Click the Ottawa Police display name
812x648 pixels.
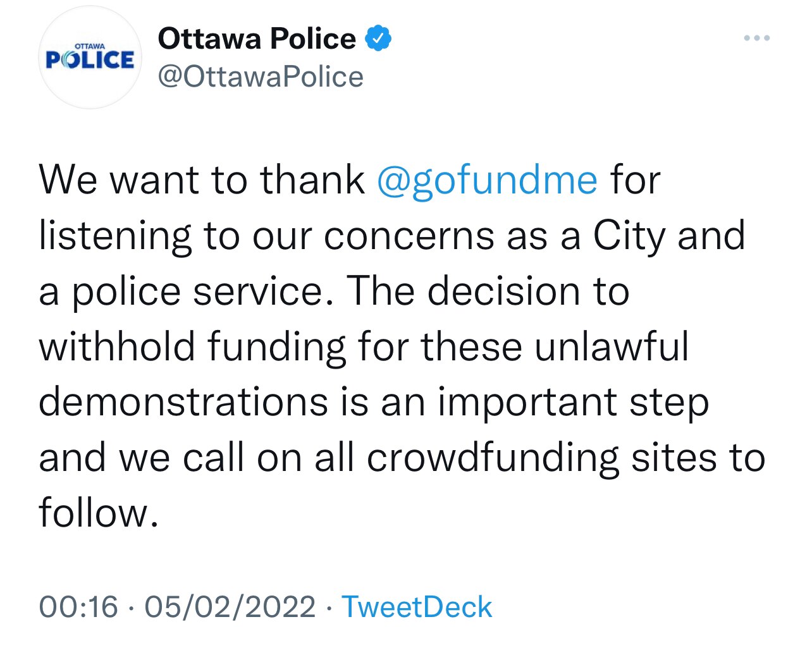click(x=258, y=37)
